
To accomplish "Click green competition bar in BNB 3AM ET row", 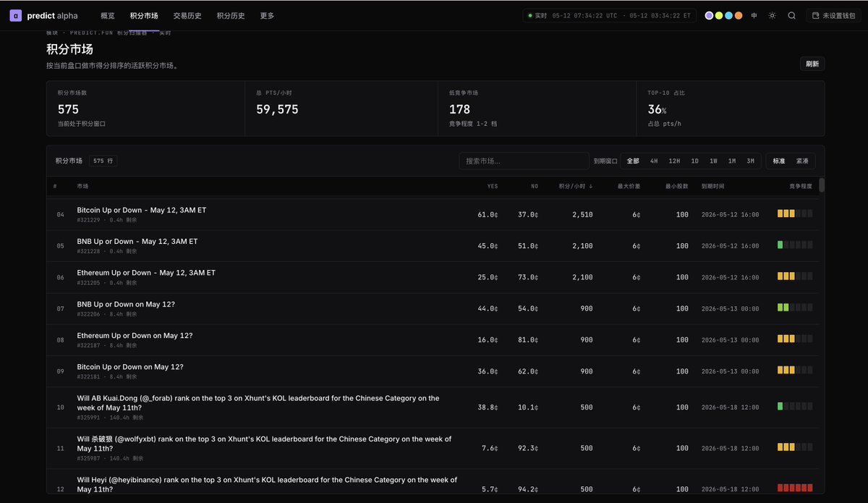I will (x=780, y=245).
